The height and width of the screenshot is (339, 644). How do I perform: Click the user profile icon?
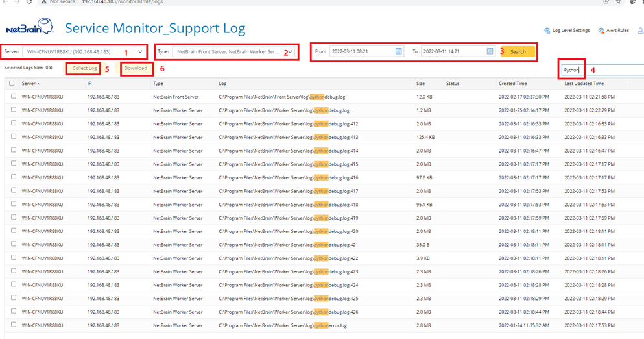pyautogui.click(x=640, y=31)
